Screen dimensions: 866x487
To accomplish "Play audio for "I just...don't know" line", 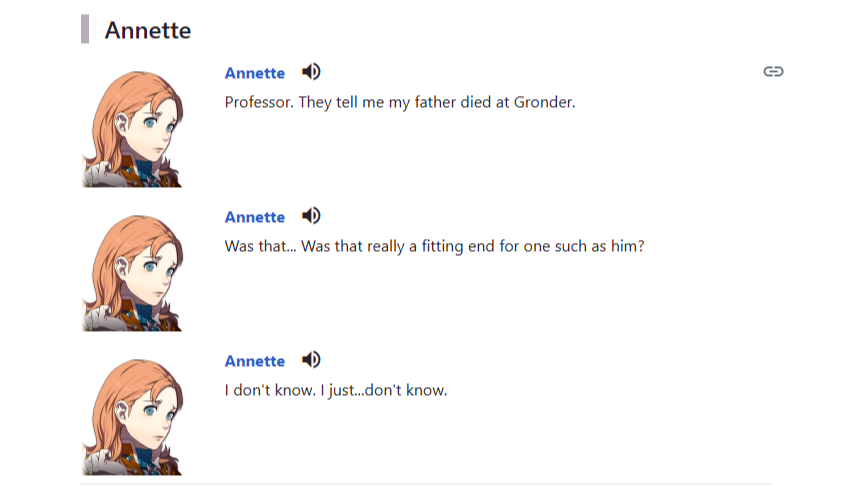I will [311, 360].
